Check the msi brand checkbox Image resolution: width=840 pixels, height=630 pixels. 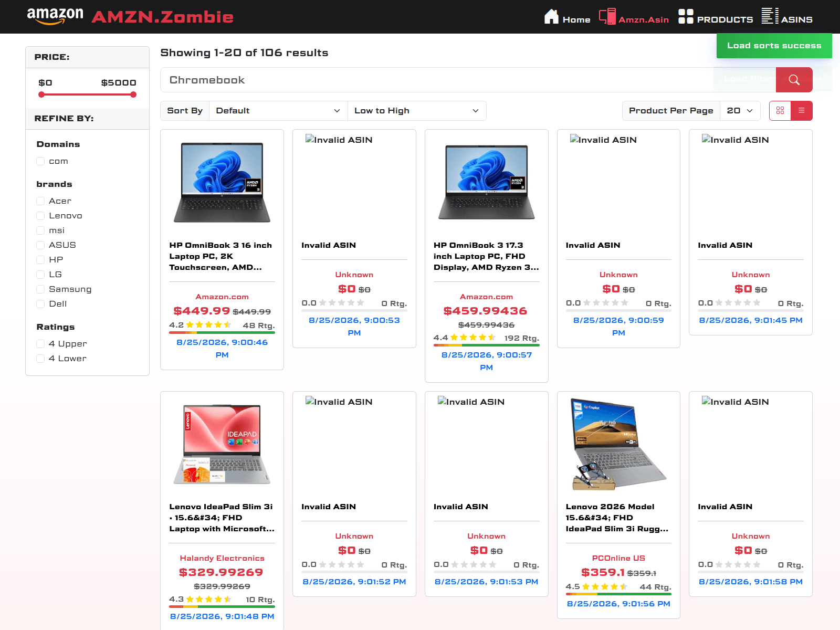[x=40, y=230]
